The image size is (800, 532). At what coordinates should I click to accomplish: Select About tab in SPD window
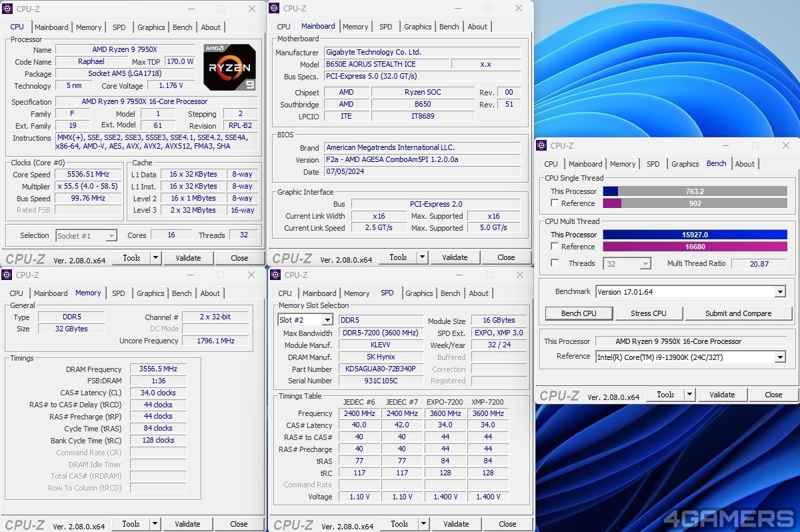(479, 293)
